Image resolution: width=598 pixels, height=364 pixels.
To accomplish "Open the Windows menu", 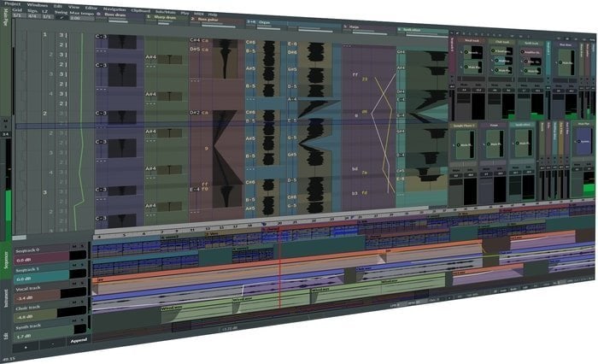I will [x=38, y=5].
